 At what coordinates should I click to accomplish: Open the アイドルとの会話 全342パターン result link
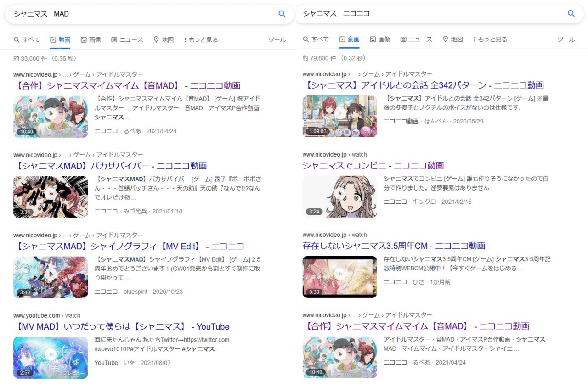coord(423,85)
